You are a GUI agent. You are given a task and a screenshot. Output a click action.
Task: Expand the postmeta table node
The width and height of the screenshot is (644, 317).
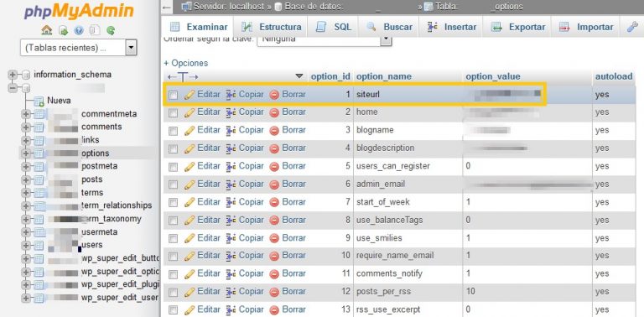(x=26, y=166)
